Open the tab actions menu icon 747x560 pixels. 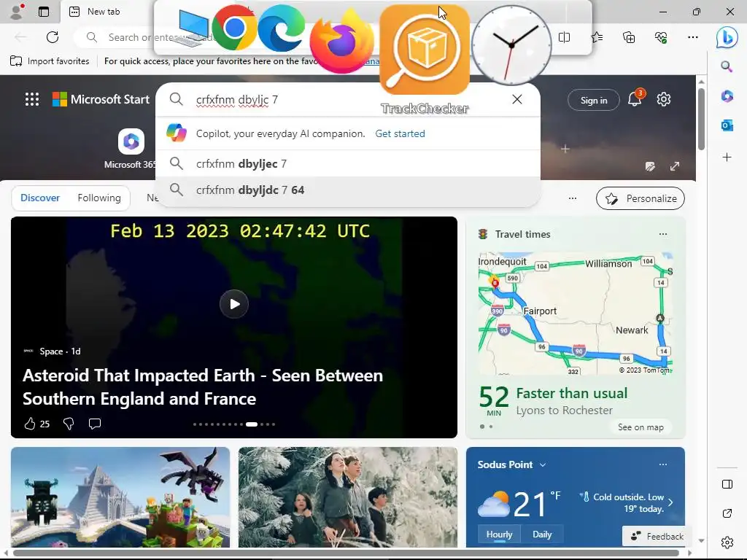(x=44, y=12)
